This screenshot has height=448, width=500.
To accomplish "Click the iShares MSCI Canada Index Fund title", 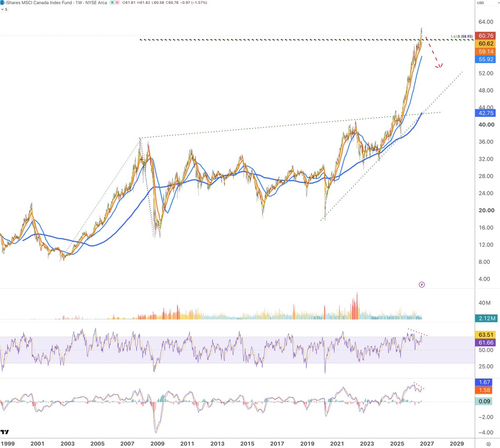I will click(38, 3).
